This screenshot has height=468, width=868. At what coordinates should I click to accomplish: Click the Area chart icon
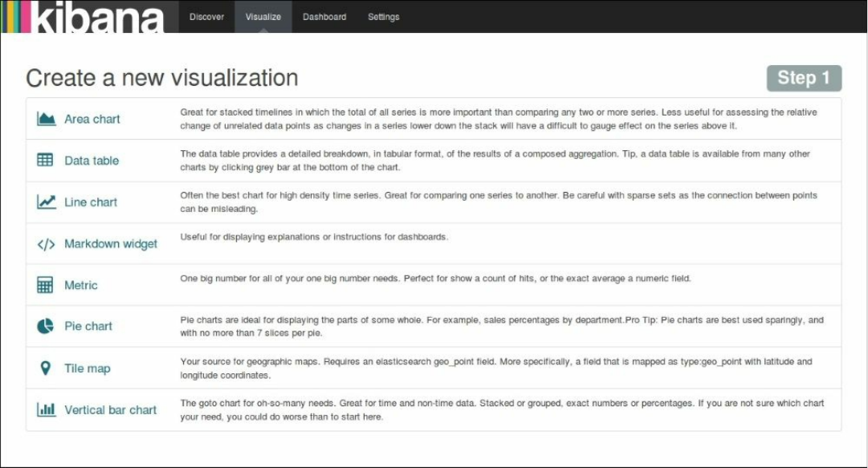[46, 119]
